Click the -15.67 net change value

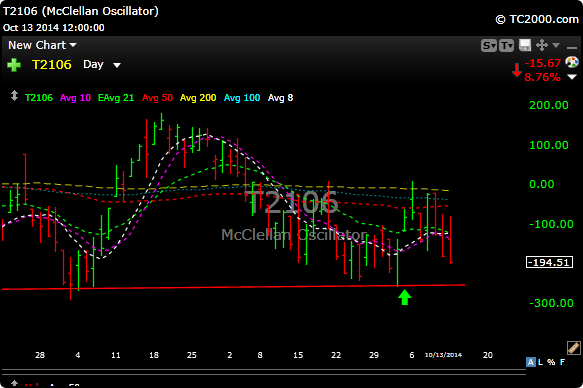[542, 63]
